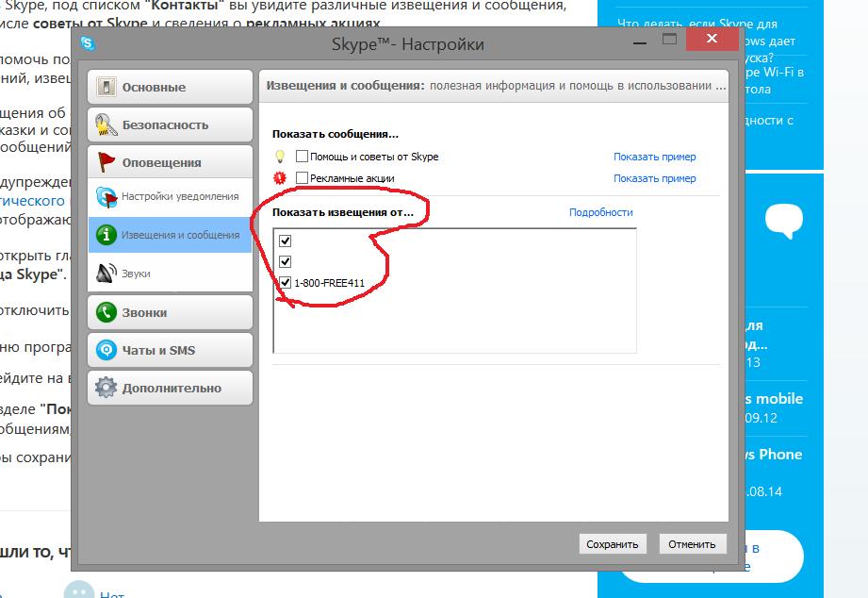Image resolution: width=868 pixels, height=598 pixels.
Task: Enable Рекламные акции checkbox
Action: click(302, 178)
